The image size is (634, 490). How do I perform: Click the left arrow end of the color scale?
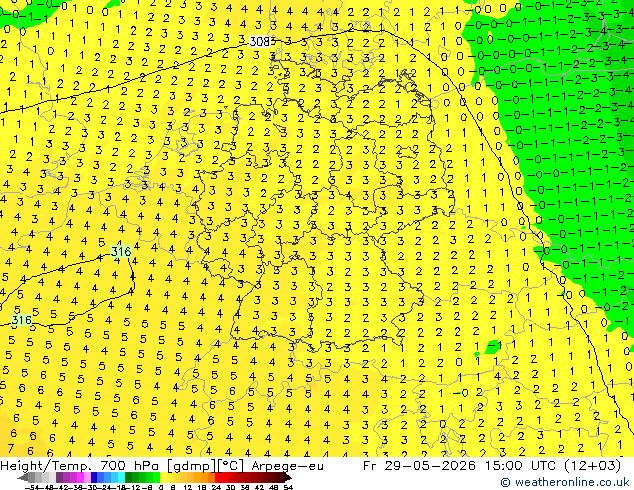[23, 477]
